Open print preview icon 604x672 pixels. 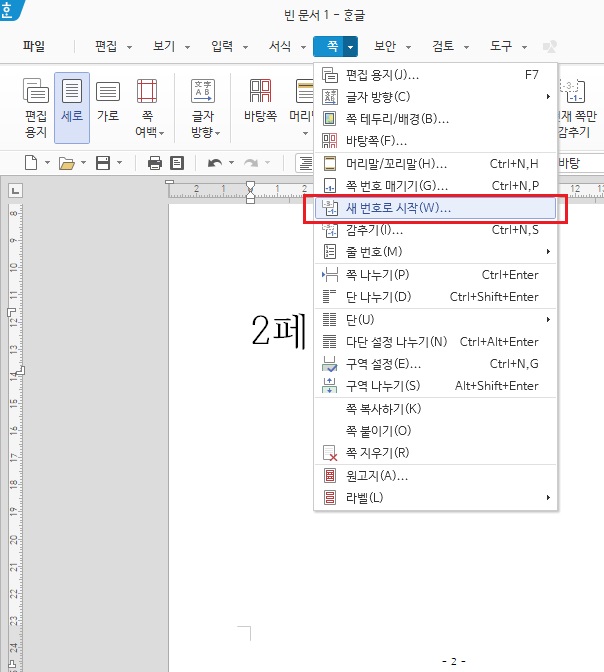coord(177,163)
